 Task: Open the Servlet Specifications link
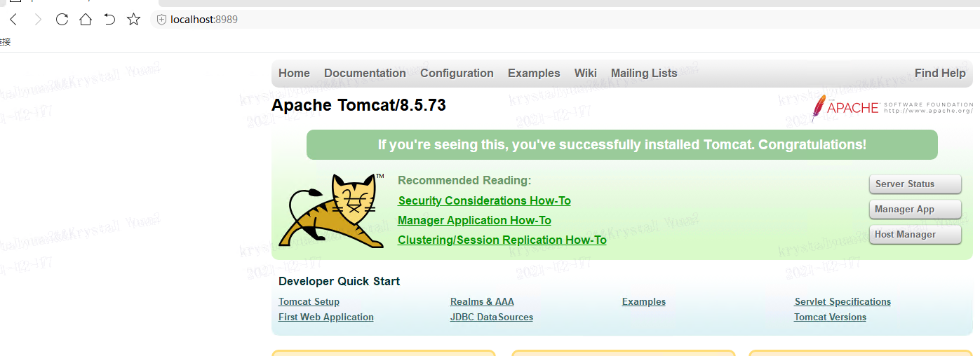[843, 301]
